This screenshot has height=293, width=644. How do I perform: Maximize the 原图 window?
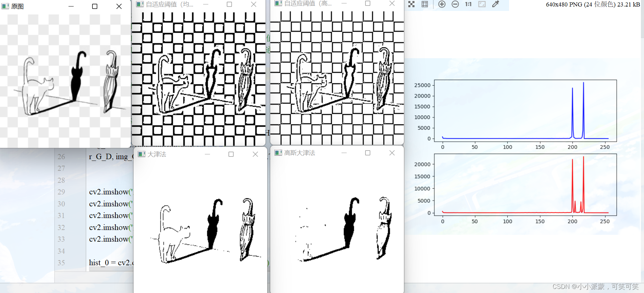tap(95, 6)
